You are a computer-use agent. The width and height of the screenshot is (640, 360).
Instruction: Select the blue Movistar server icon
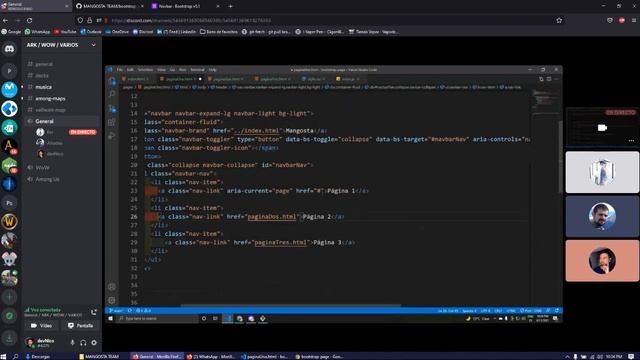pyautogui.click(x=9, y=90)
